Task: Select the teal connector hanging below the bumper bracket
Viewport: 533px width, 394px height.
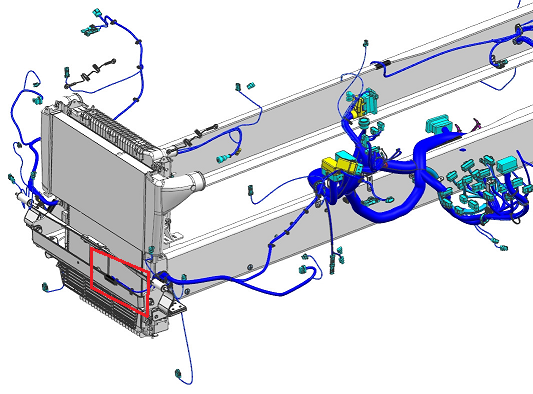Action: [178, 374]
